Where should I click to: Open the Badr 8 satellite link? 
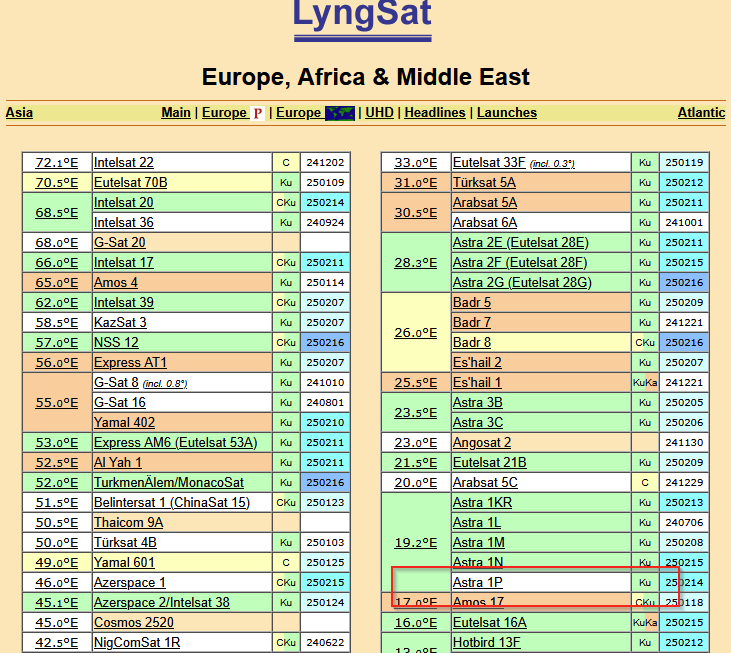[472, 343]
